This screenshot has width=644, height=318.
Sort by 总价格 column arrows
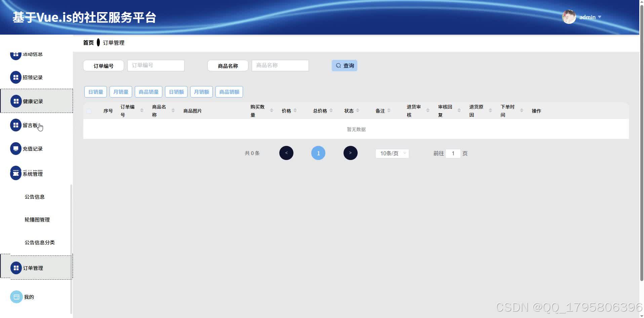point(331,110)
